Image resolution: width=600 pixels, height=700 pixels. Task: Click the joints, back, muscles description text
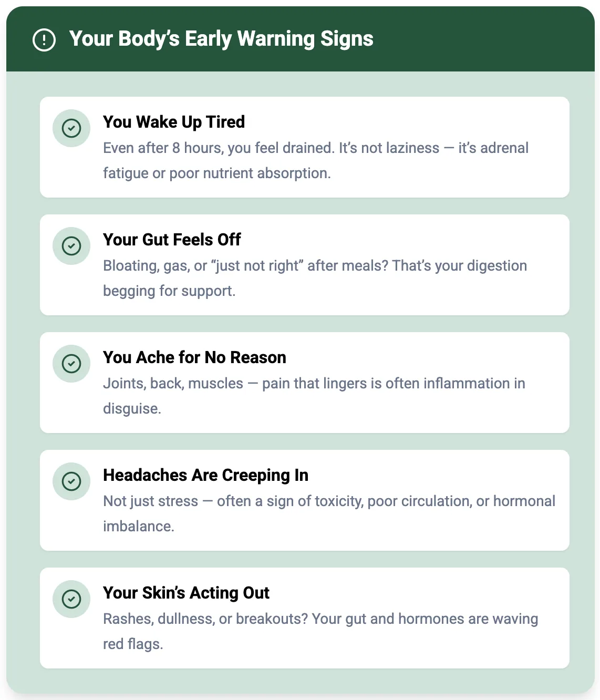click(314, 396)
